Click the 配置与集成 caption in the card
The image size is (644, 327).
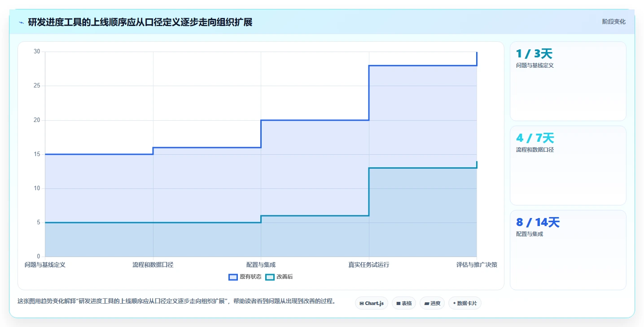(x=530, y=234)
